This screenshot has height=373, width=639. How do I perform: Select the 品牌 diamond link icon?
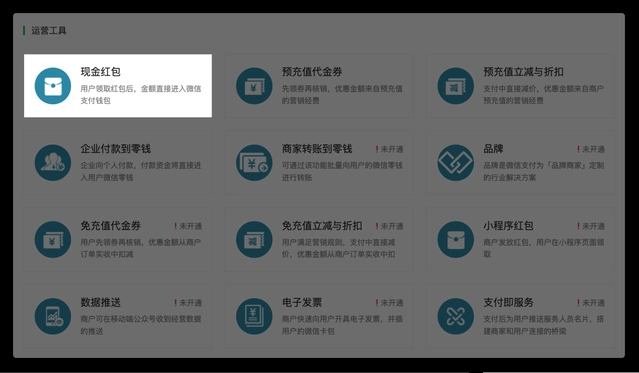(456, 163)
